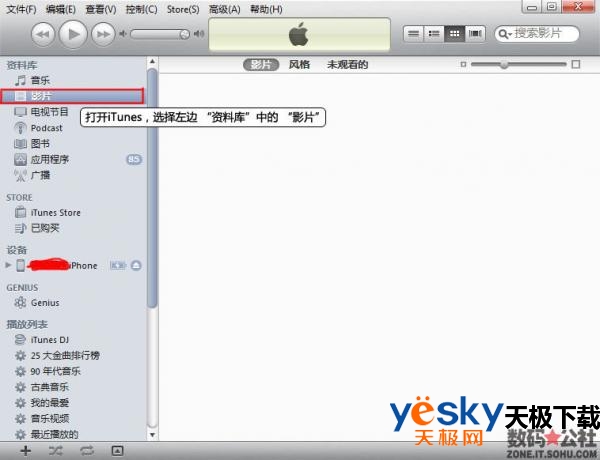The image size is (600, 460).
Task: Click the 播放列表 section header
Action: pos(27,325)
